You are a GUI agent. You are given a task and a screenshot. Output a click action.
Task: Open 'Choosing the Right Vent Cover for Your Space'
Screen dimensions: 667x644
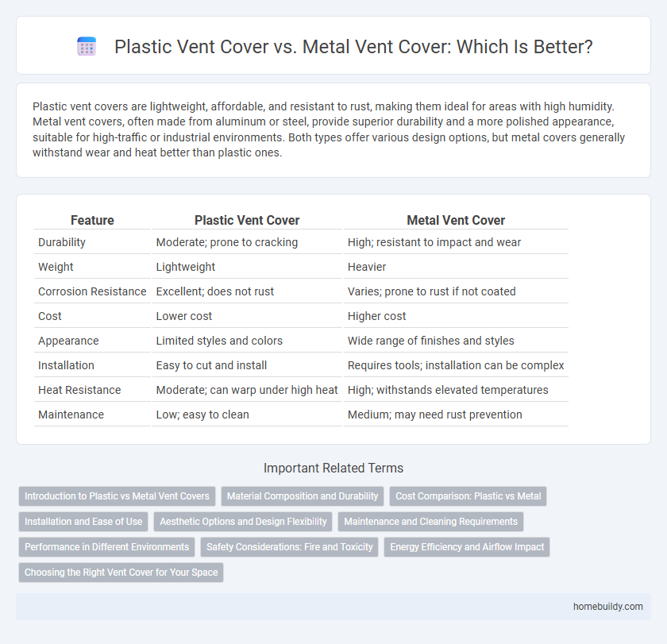pos(120,572)
